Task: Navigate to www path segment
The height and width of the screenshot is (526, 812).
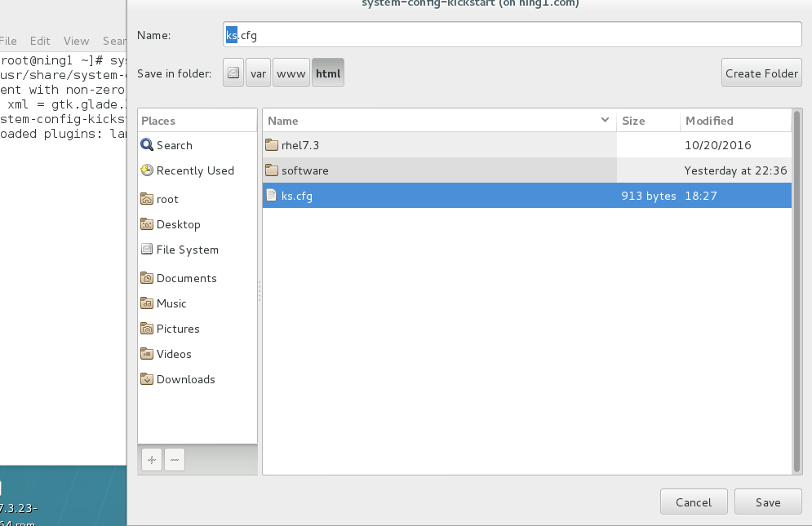Action: pos(291,73)
